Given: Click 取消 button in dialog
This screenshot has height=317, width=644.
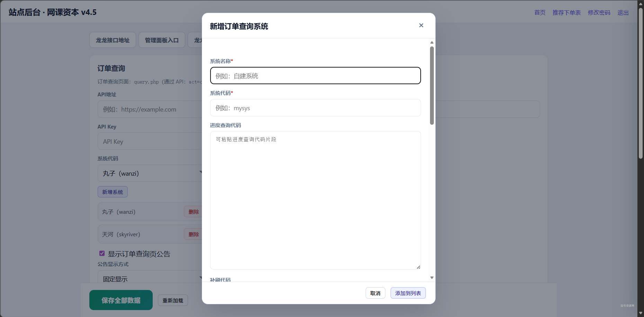Looking at the screenshot, I should (375, 293).
